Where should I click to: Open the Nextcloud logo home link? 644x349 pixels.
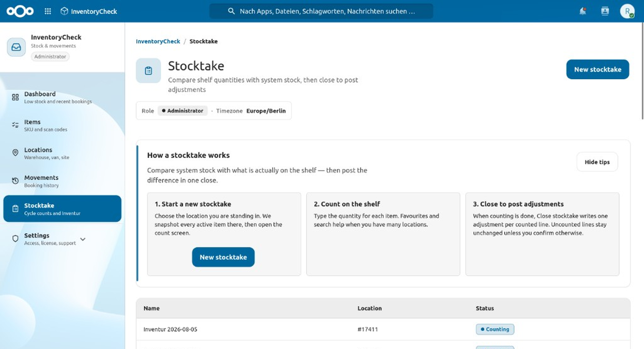(20, 11)
